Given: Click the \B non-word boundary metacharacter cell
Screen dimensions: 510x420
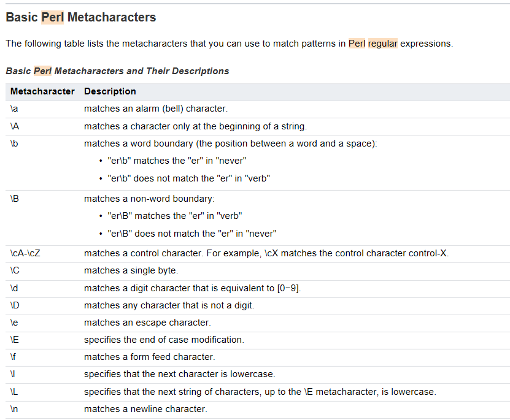Looking at the screenshot, I should [15, 199].
